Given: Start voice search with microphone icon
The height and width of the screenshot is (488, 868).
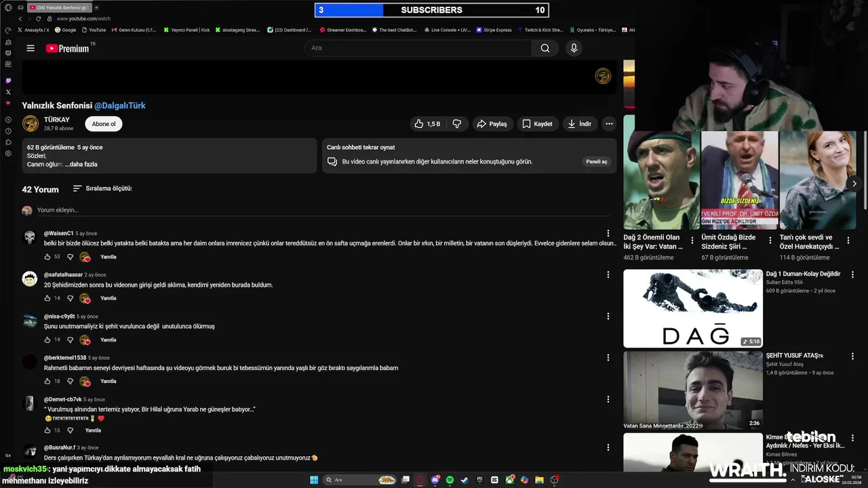Looking at the screenshot, I should point(574,48).
